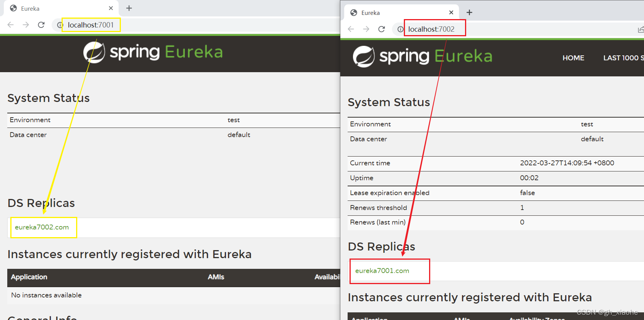Viewport: 644px width, 320px height.
Task: Open a new tab in the localhost:7002 window
Action: point(470,12)
